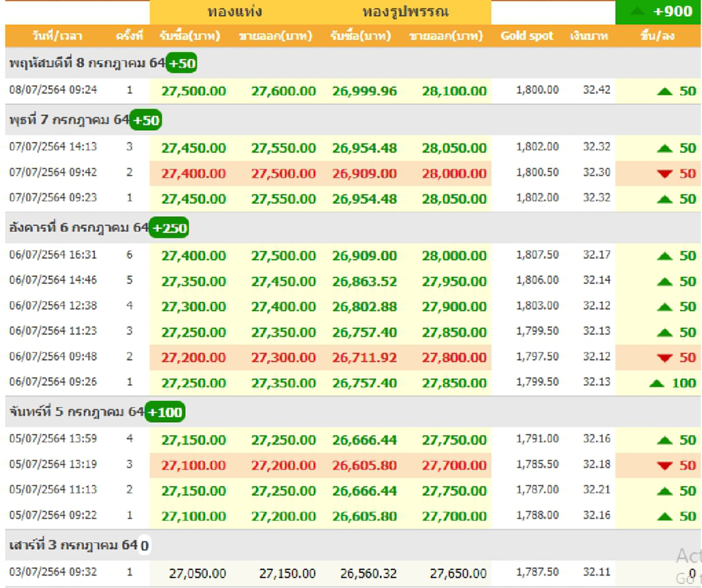Click the 26,711.92 red ornament buy price
This screenshot has height=588, width=702.
pyautogui.click(x=364, y=357)
